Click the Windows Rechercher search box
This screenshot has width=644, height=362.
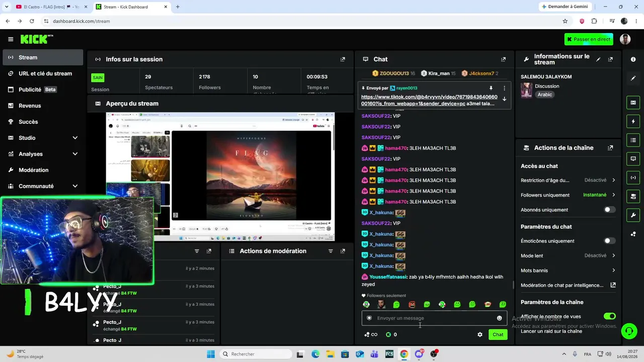click(x=255, y=354)
